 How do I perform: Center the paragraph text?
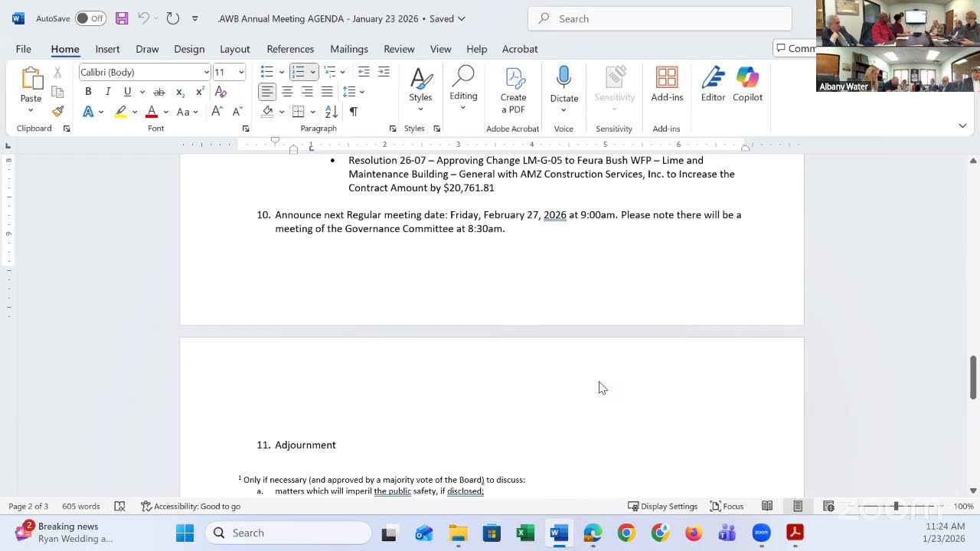pos(287,92)
